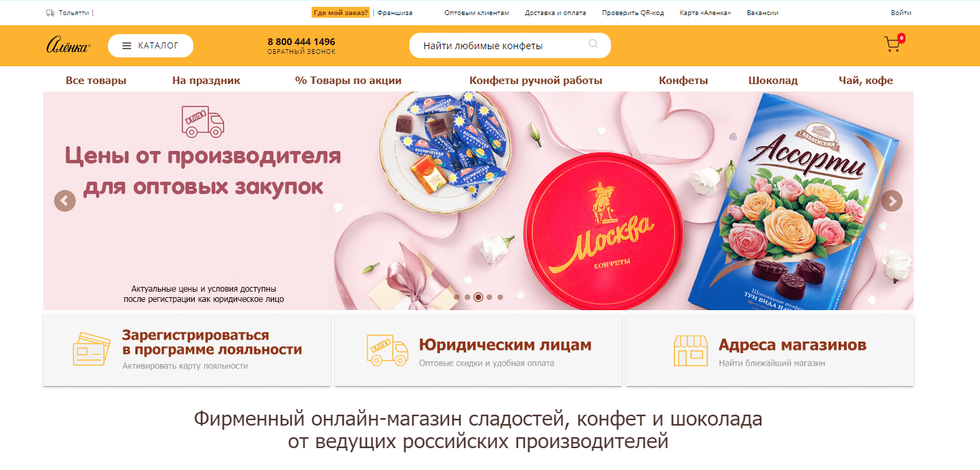This screenshot has height=470, width=980.
Task: Click the truck icon for Юридическим лицам
Action: coord(387,348)
